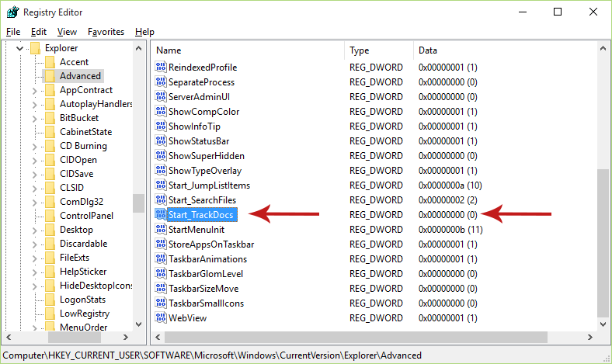Click the registry path in status bar
This screenshot has height=364, width=612.
tap(212, 355)
